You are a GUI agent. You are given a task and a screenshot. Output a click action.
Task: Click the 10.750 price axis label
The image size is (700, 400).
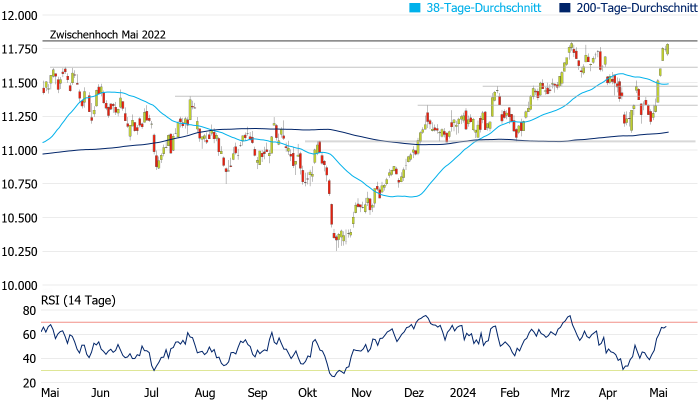[x=19, y=184]
